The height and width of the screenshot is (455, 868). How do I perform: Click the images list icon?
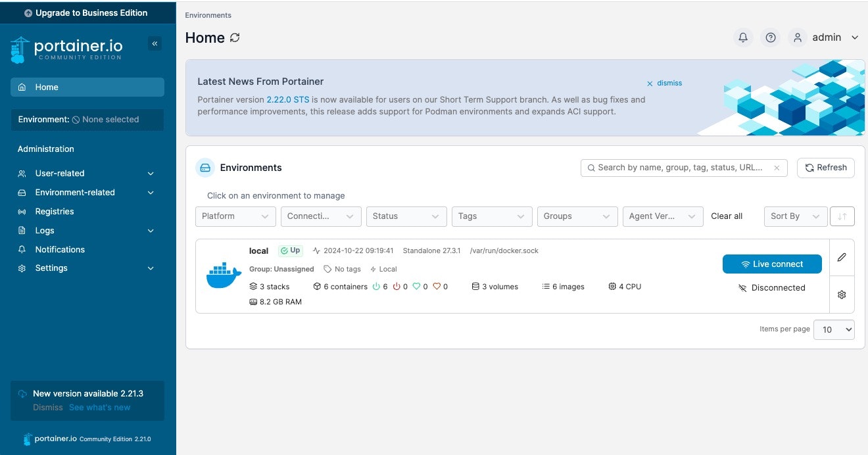pos(546,287)
